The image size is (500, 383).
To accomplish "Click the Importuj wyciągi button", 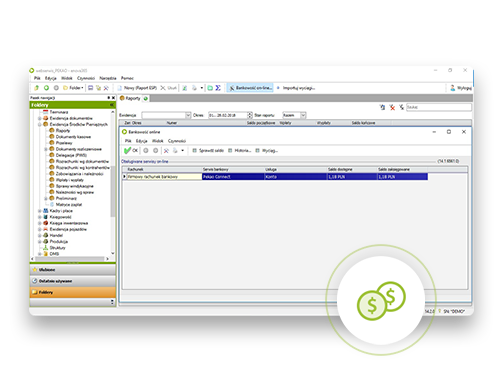I will click(296, 88).
